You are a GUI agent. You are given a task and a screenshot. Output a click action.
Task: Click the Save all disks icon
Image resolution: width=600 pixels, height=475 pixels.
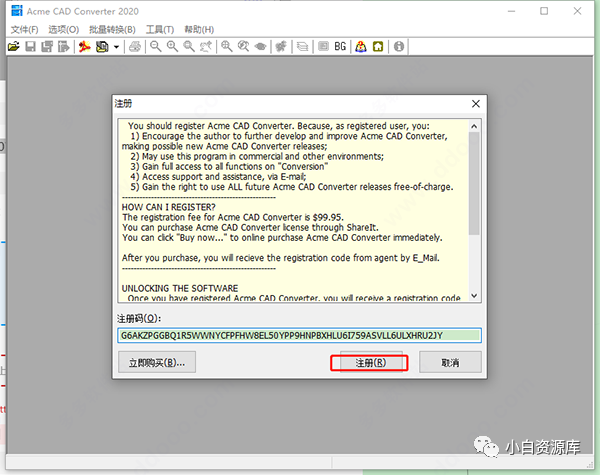coord(47,47)
